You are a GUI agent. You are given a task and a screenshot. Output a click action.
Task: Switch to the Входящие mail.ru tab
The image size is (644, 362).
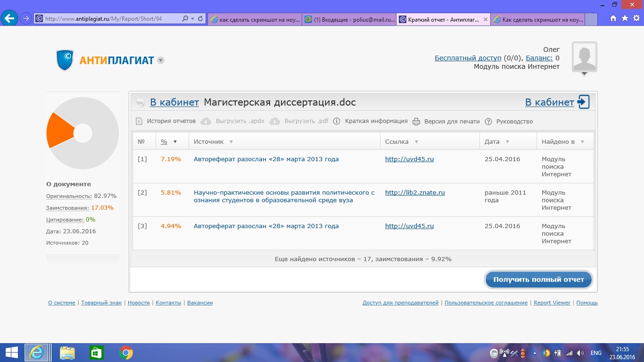[348, 19]
